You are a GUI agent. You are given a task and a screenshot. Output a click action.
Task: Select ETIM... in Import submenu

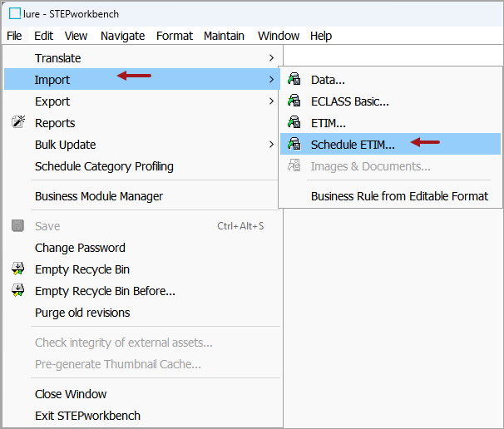390,123
